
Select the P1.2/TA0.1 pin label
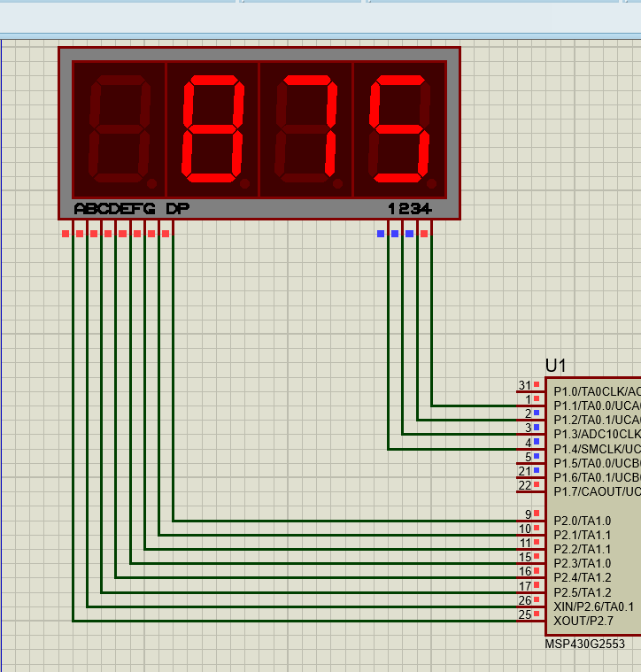[x=597, y=420]
